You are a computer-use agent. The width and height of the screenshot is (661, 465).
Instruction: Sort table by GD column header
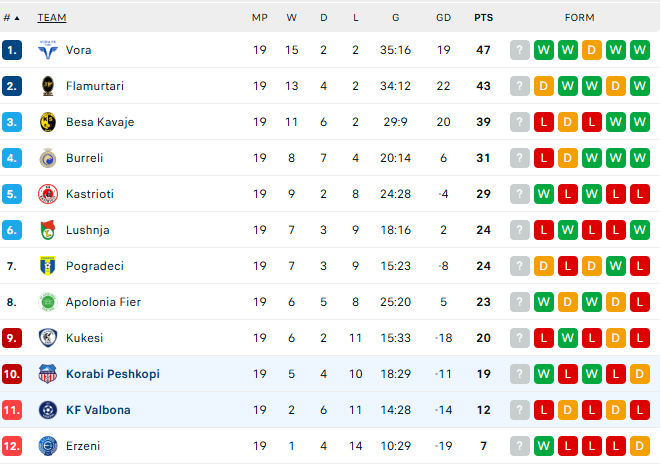[x=444, y=18]
